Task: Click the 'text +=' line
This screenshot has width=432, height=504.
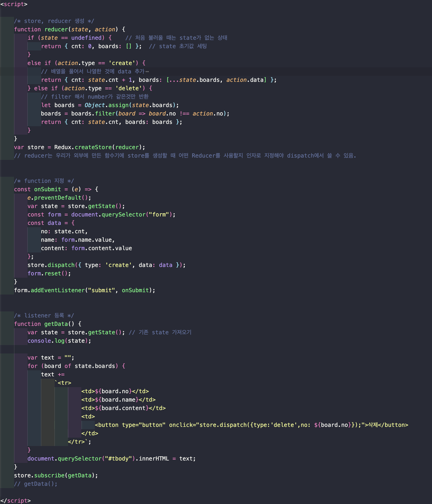Action: (x=53, y=374)
